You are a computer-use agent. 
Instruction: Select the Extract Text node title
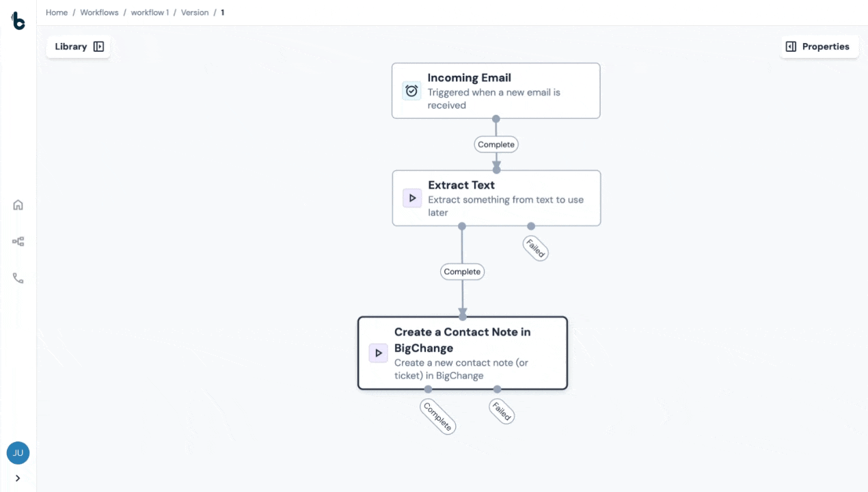[x=461, y=185]
